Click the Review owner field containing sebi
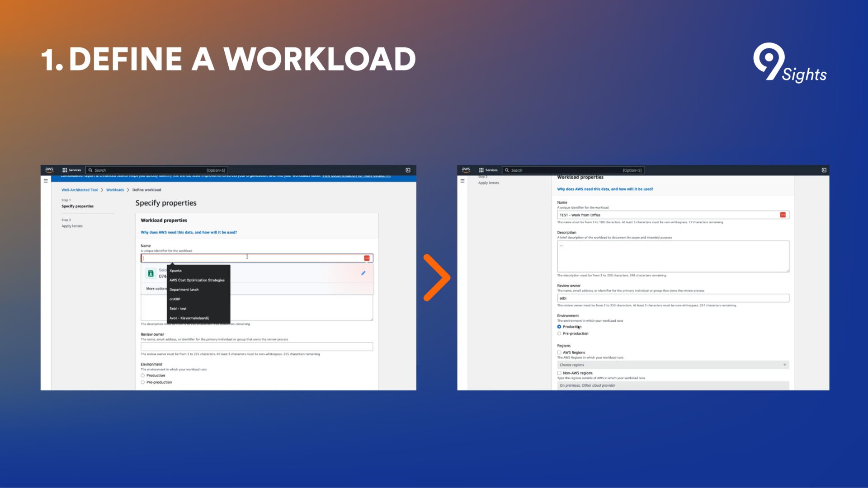This screenshot has width=868, height=488. [x=673, y=298]
